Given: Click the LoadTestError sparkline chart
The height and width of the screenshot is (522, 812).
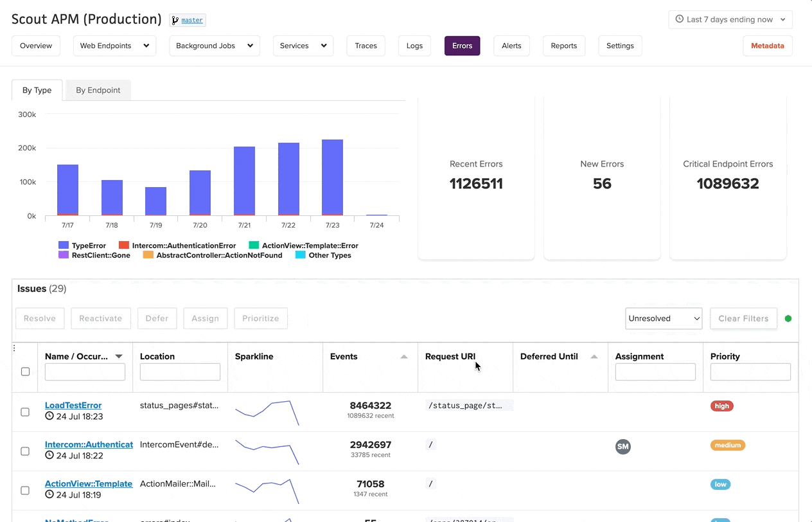Looking at the screenshot, I should point(267,413).
